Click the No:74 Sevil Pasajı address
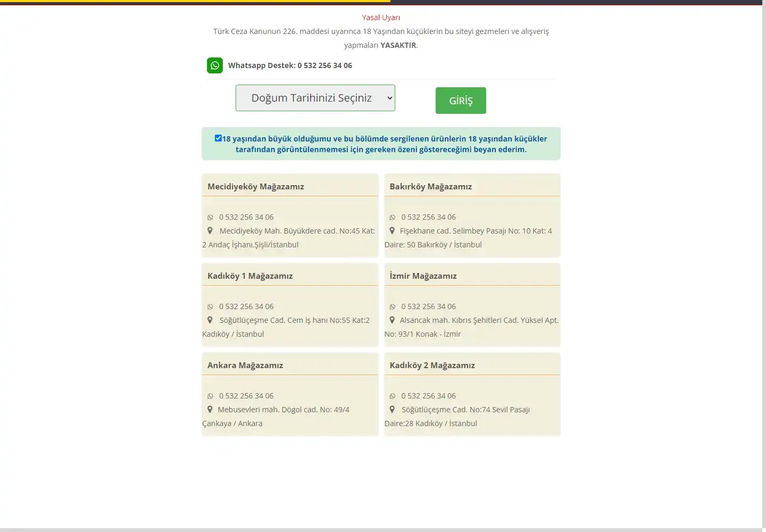Image resolution: width=766 pixels, height=532 pixels. 457,417
